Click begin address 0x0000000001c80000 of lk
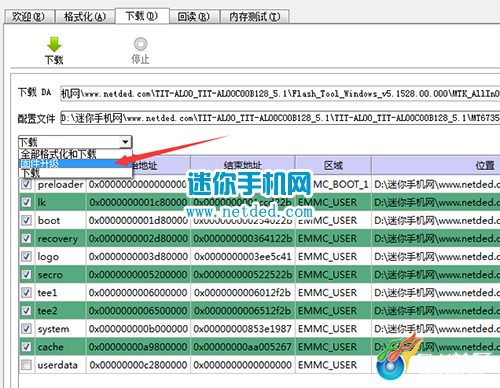This screenshot has width=500, height=388. point(138,202)
